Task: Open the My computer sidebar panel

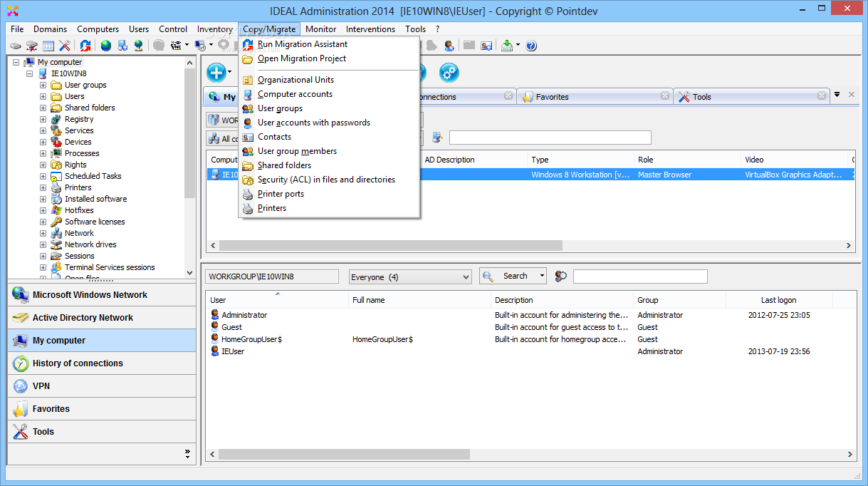Action: click(x=102, y=341)
